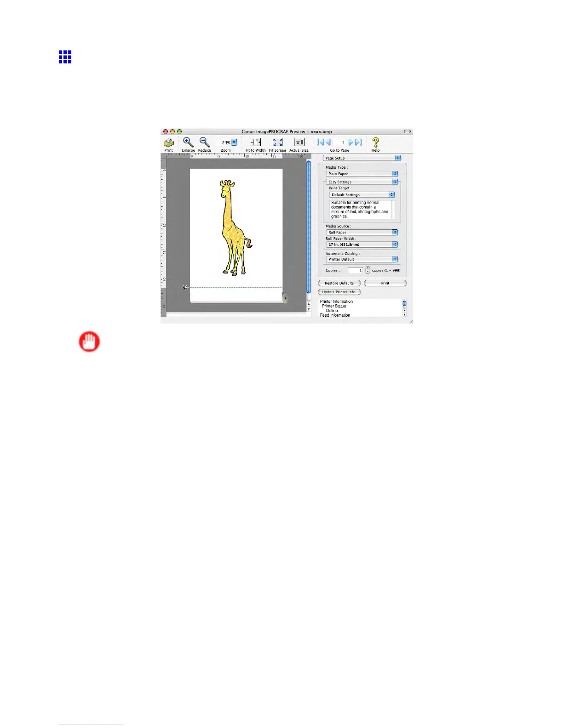Image resolution: width=563 pixels, height=728 pixels.
Task: Open Media Type Plain Paper dropdown
Action: tap(362, 174)
